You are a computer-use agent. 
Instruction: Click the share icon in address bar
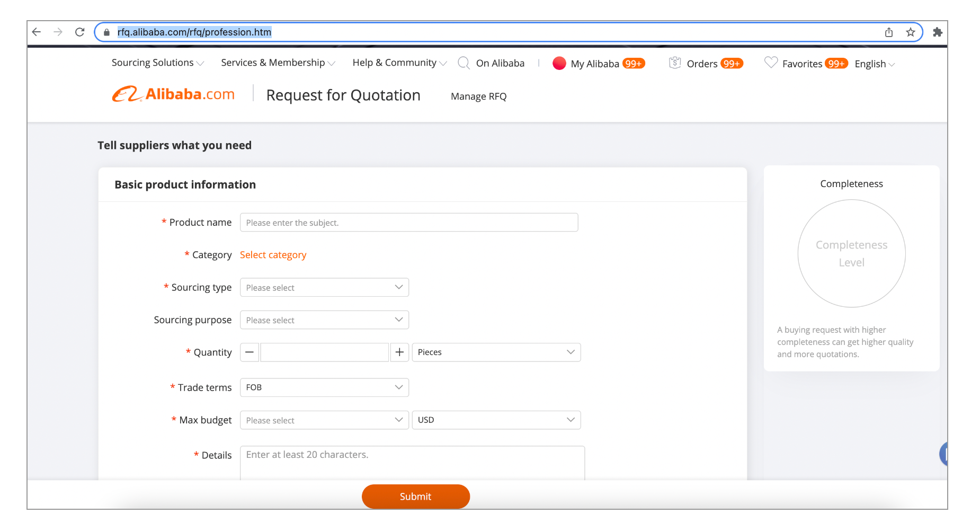pyautogui.click(x=889, y=32)
